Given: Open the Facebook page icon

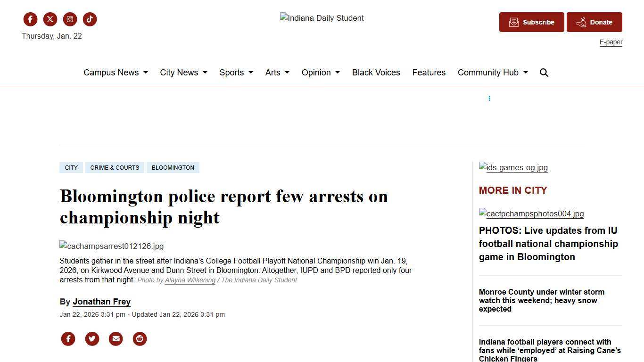Looking at the screenshot, I should coord(30,19).
